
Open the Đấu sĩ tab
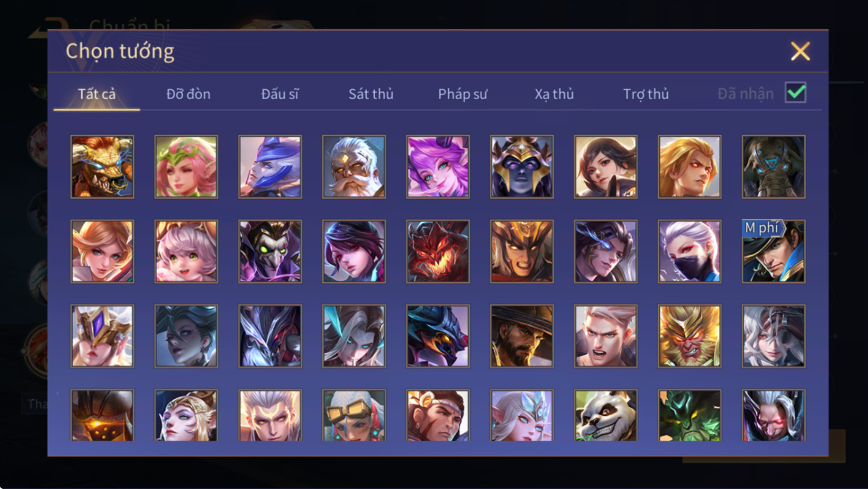[x=280, y=94]
